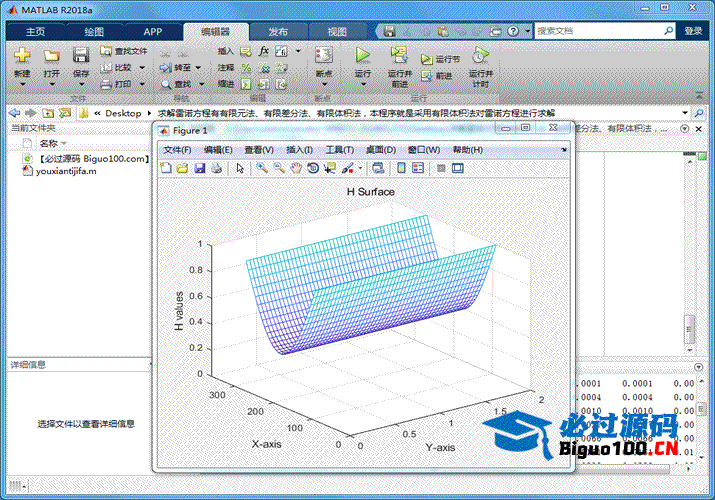The height and width of the screenshot is (500, 715).
Task: Click the Hide Plot Tools icon
Action: pyautogui.click(x=441, y=168)
